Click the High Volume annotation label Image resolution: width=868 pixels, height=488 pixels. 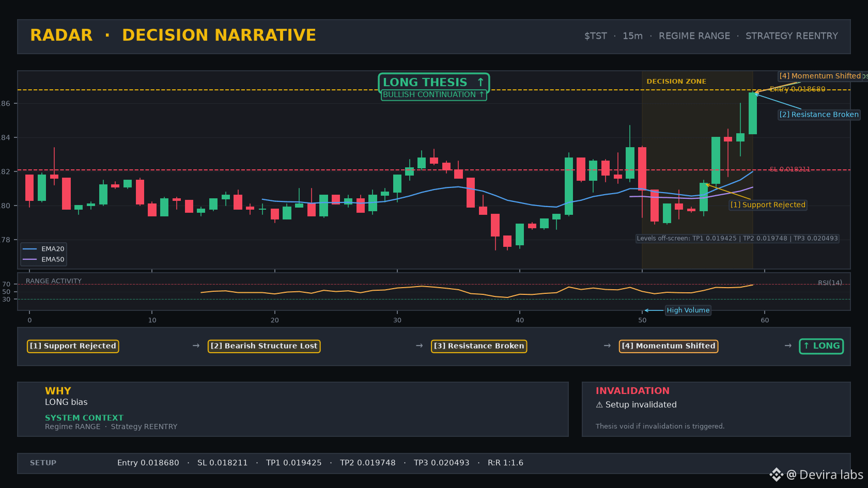688,310
